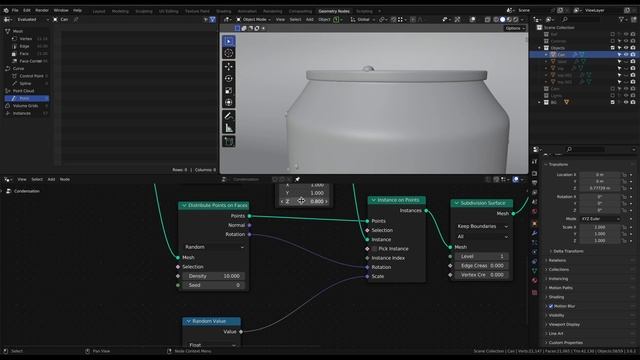Toggle exclude checkbox of Objects collection
Screen dimensions: 640x360
point(613,48)
